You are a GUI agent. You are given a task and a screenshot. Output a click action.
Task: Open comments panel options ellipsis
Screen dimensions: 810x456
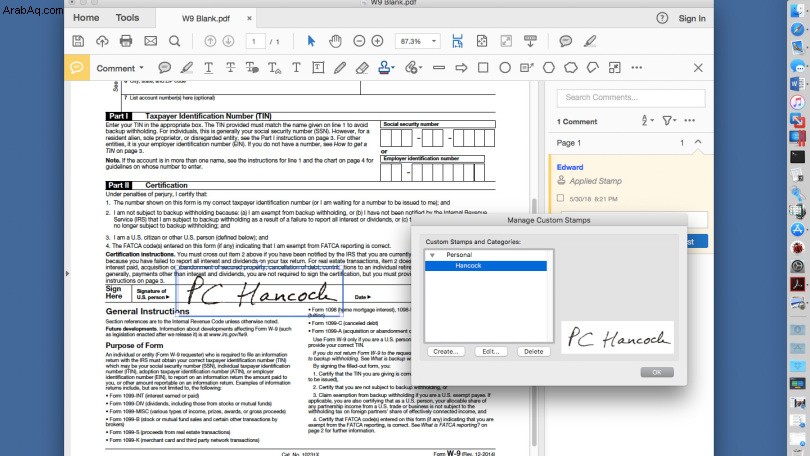tap(690, 120)
